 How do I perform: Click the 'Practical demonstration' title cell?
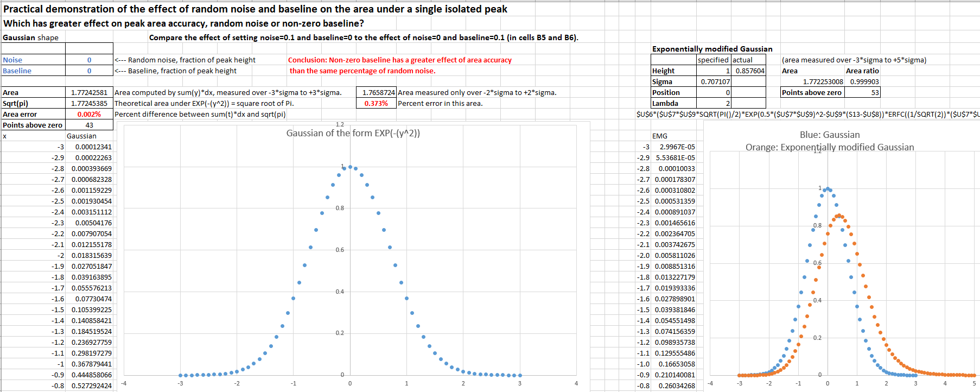tap(255, 9)
